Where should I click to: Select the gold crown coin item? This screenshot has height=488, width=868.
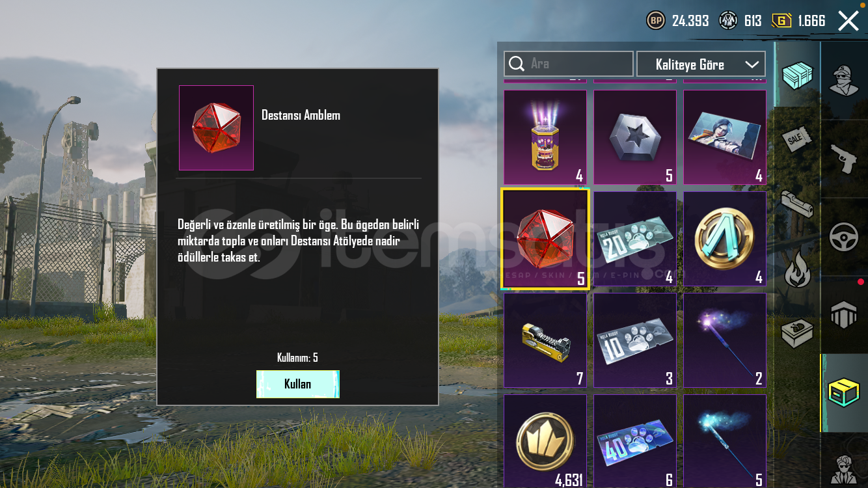click(545, 441)
